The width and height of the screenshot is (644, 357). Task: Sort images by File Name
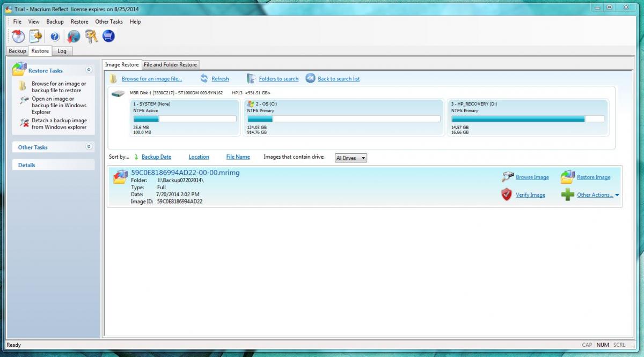tap(238, 157)
